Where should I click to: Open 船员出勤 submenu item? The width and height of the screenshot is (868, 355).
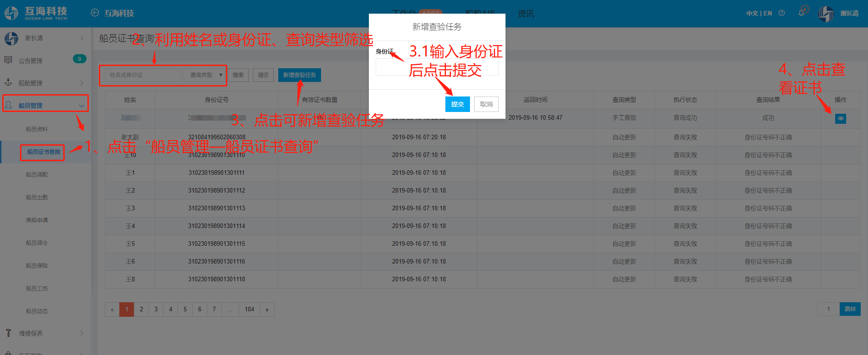tap(37, 198)
